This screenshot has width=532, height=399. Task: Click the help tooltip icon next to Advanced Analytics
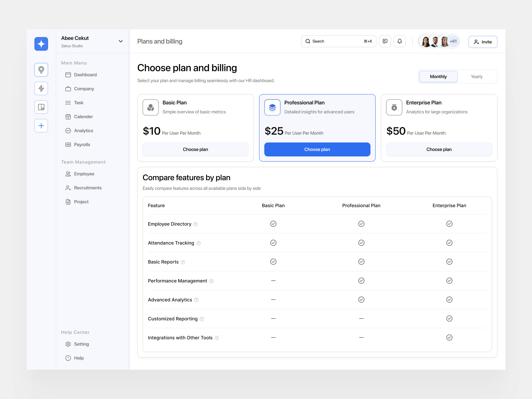[x=196, y=300]
